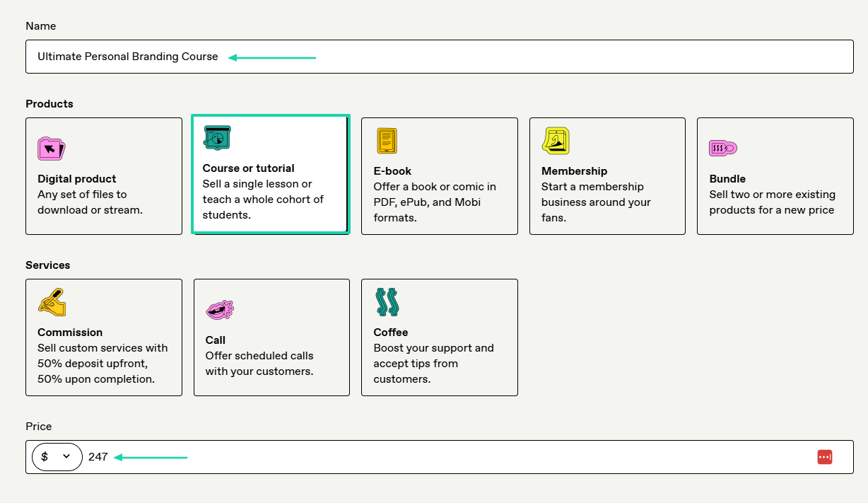Click the Course or tutorial presentation icon
The width and height of the screenshot is (868, 503).
217,137
